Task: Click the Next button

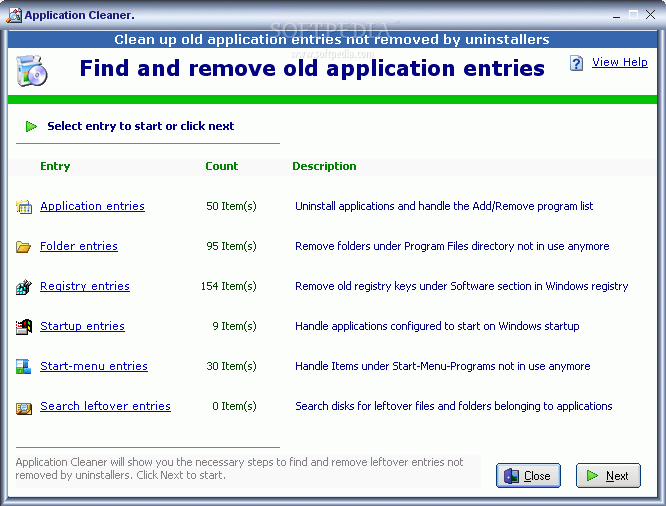Action: click(x=608, y=475)
